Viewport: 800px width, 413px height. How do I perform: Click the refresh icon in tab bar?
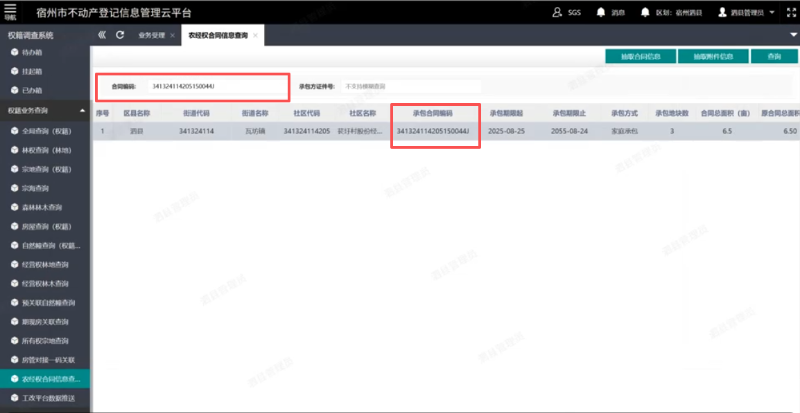(x=120, y=35)
